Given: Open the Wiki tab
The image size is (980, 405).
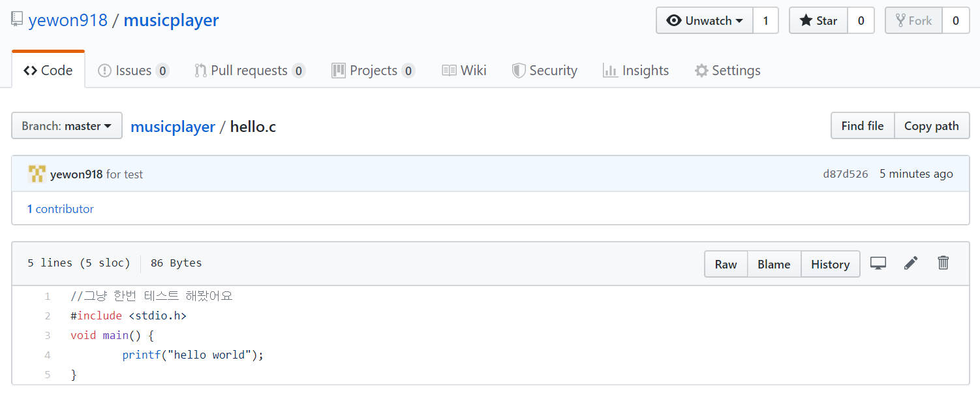Looking at the screenshot, I should click(x=464, y=70).
